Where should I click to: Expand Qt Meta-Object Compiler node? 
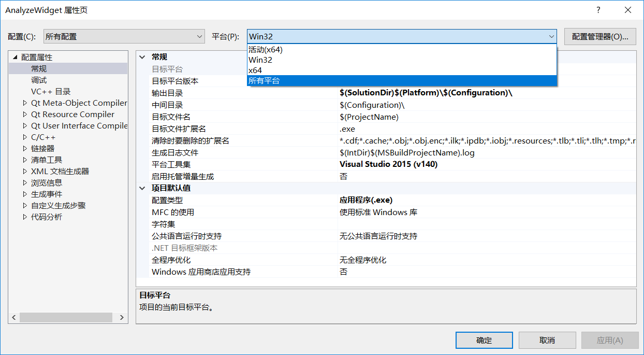(25, 103)
